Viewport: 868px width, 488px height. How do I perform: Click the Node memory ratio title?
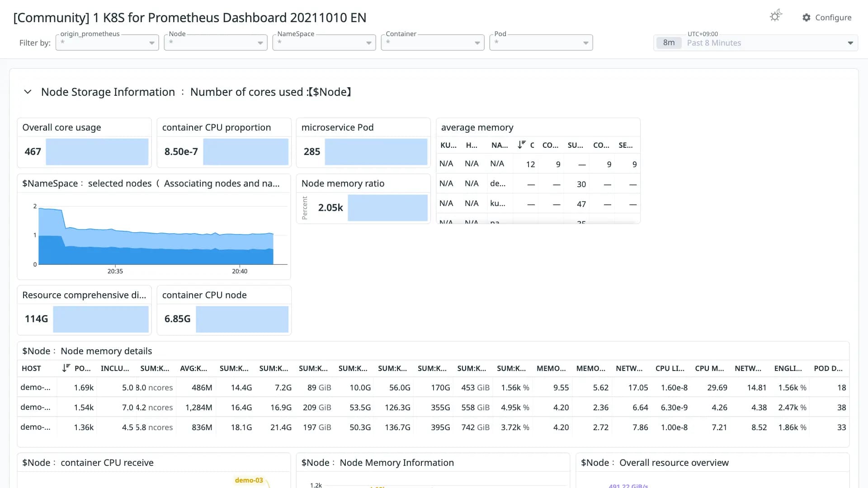point(343,183)
